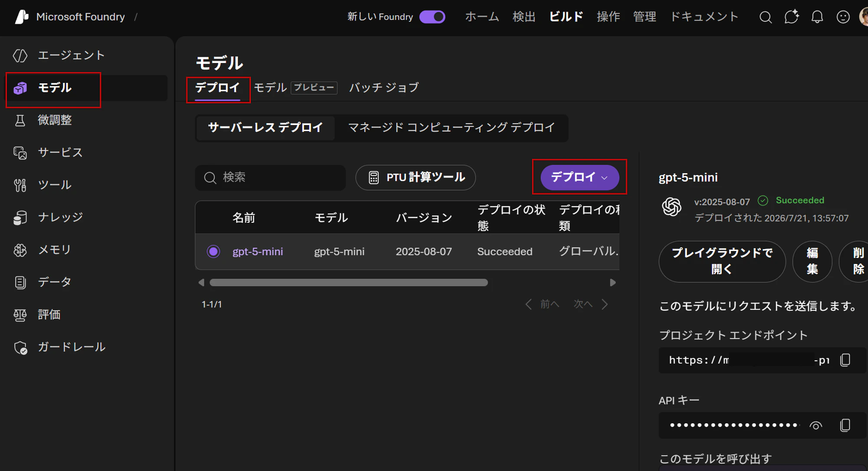Open the 管理 top menu
The width and height of the screenshot is (868, 471).
(644, 17)
